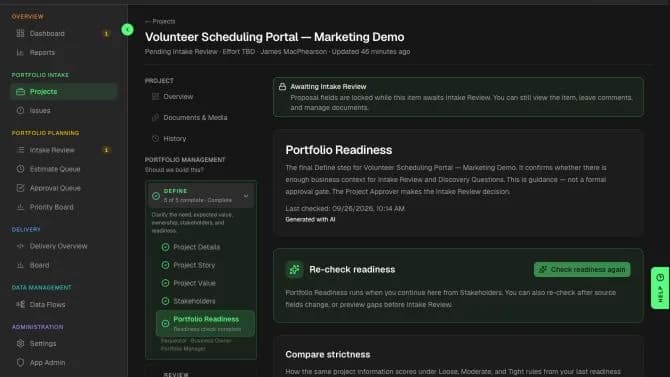
Task: Open the Help side tab
Action: (x=660, y=288)
